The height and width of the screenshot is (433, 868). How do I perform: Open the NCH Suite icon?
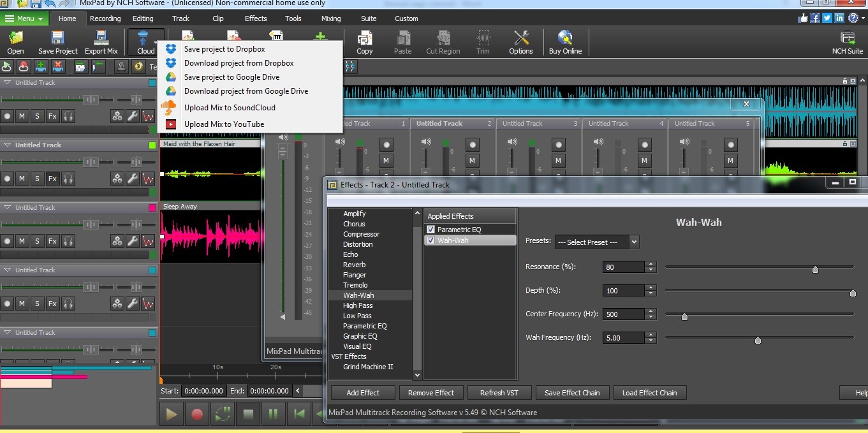click(x=847, y=38)
